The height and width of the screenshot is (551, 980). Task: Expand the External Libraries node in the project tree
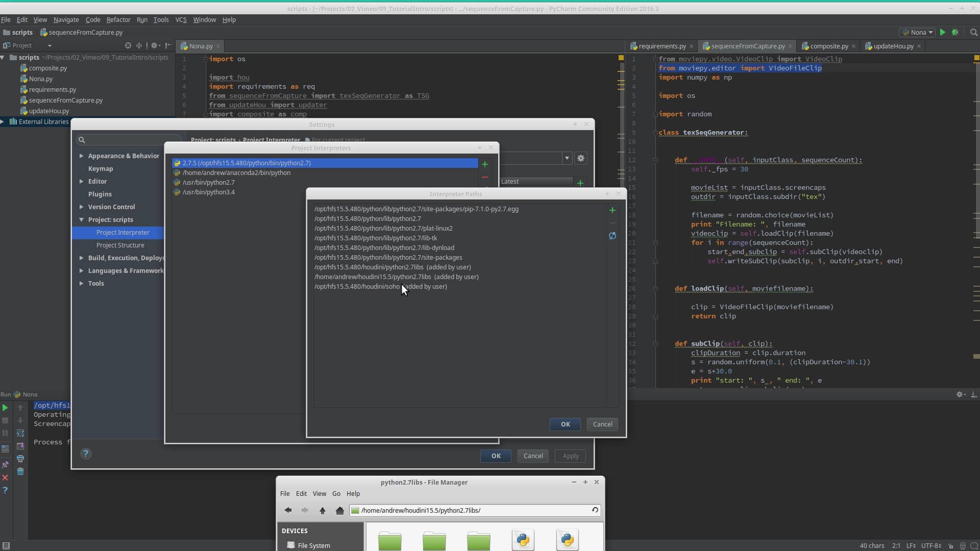(x=4, y=122)
